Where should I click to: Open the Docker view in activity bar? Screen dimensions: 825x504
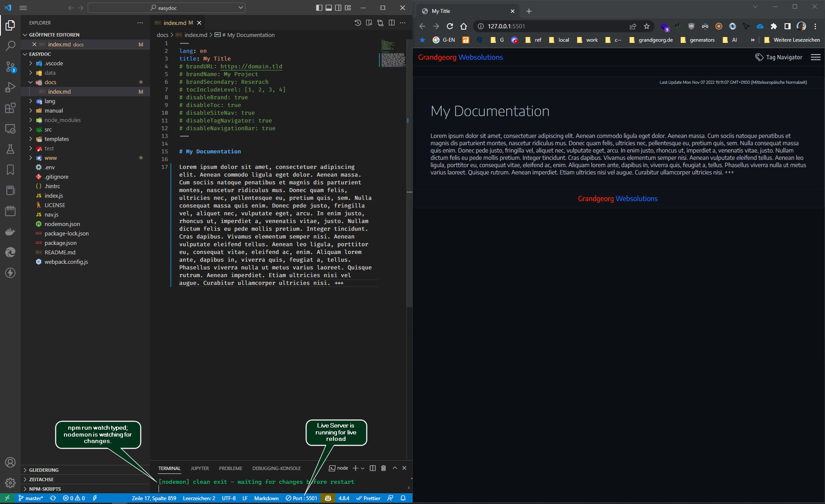tap(10, 232)
